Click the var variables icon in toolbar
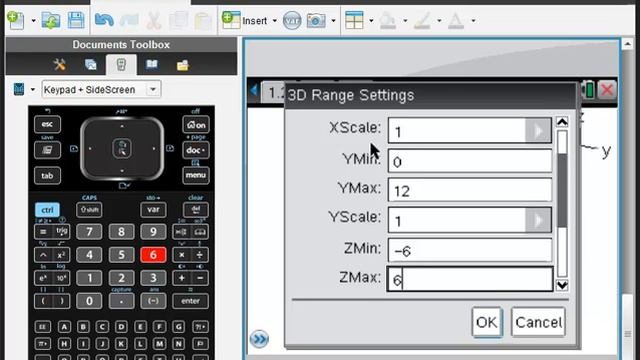The image size is (640, 360). click(x=292, y=20)
